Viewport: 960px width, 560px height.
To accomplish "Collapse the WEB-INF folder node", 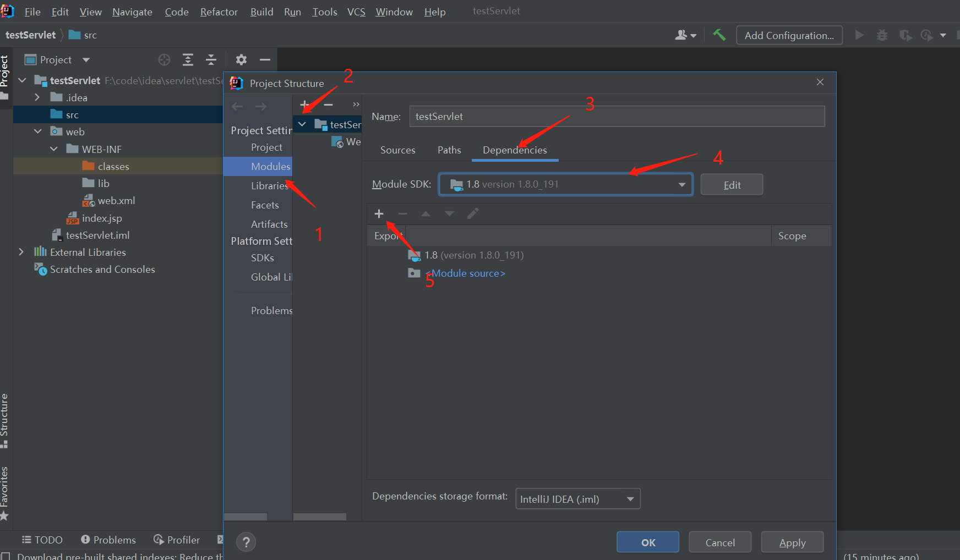I will [53, 149].
